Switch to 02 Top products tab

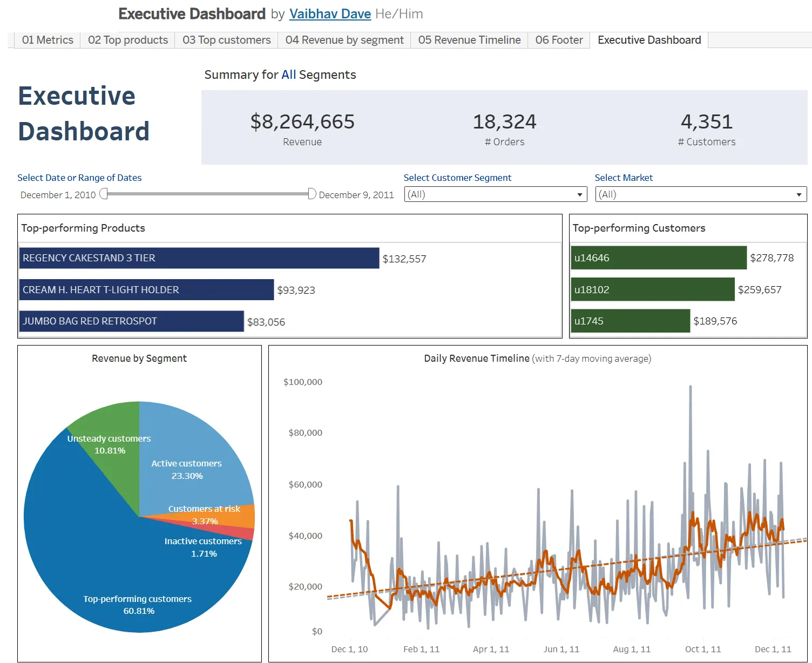[128, 40]
